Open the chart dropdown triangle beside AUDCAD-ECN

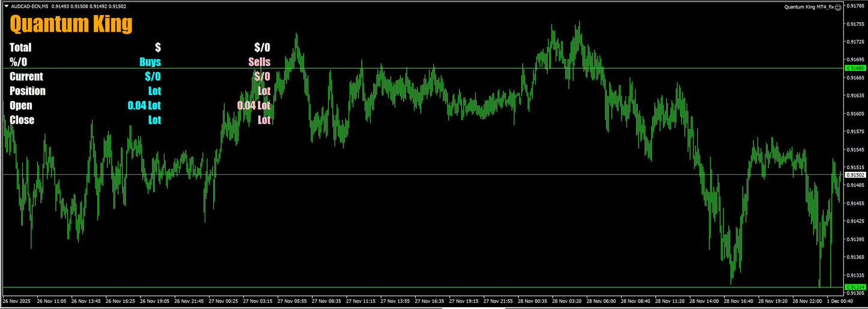(6, 7)
